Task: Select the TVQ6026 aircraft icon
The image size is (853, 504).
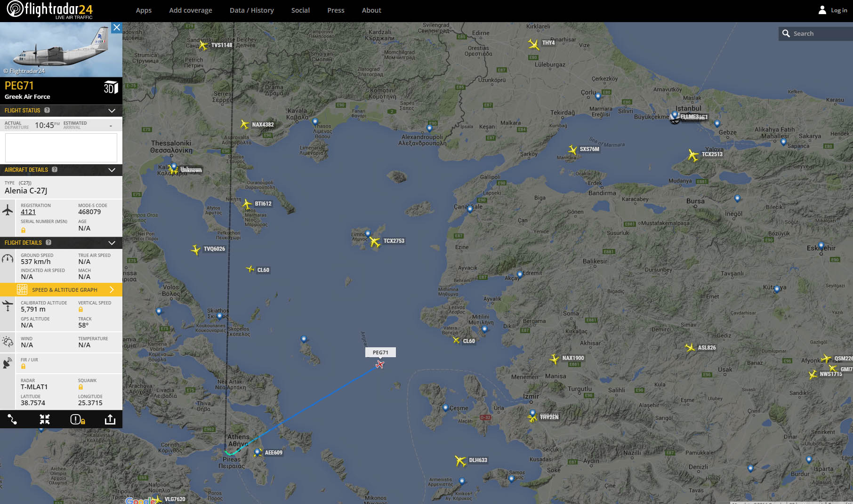Action: 196,249
